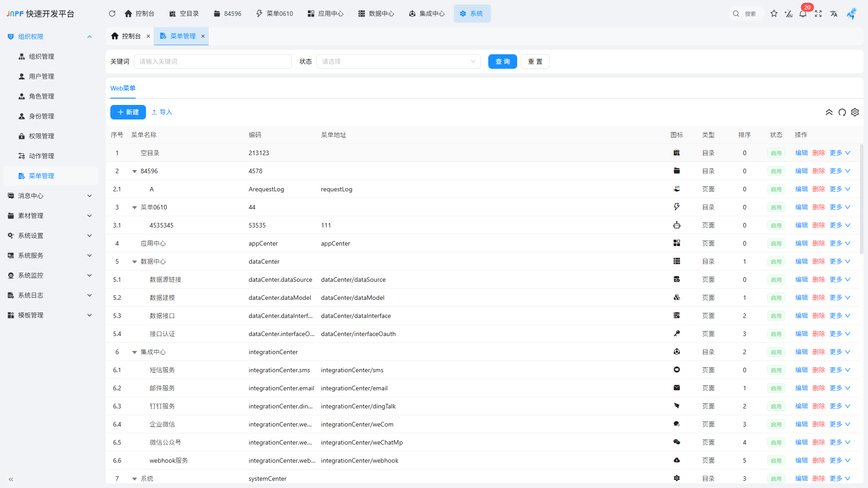Viewport: 868px width, 488px height.
Task: Open 权限管理 in sidebar
Action: pos(51,136)
